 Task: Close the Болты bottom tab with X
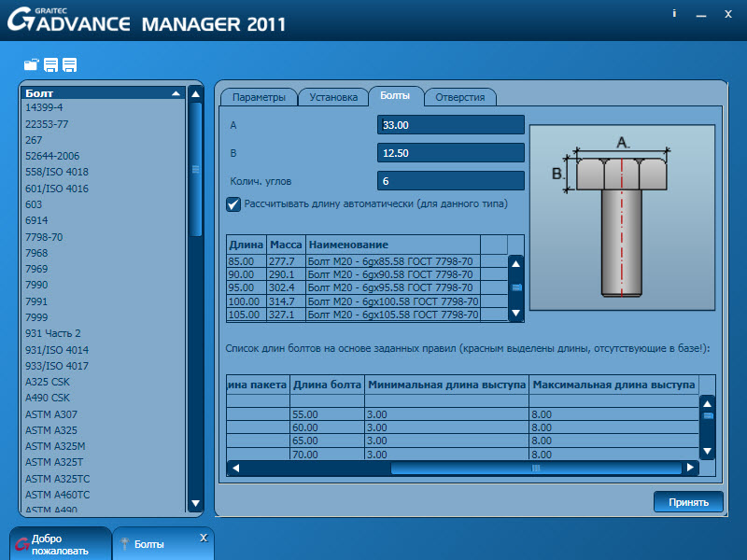[x=204, y=539]
